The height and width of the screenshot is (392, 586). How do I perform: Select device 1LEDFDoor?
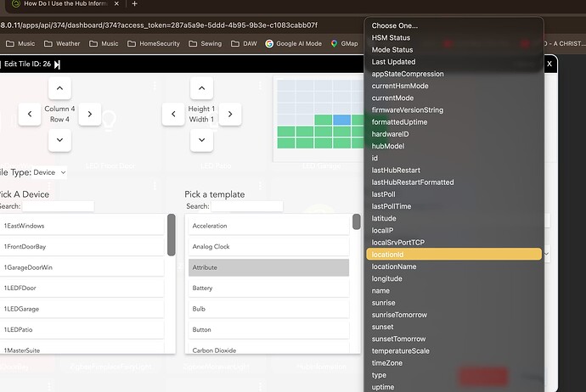[x=82, y=288]
